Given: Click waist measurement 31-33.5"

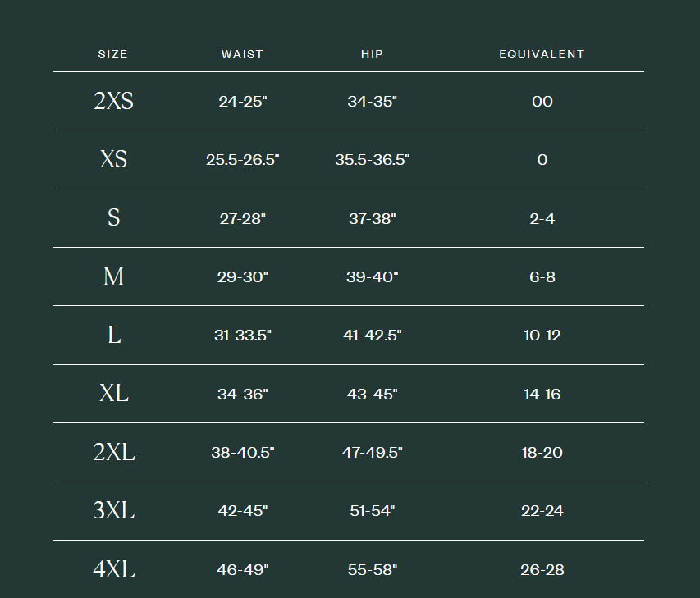Looking at the screenshot, I should coord(242,336).
